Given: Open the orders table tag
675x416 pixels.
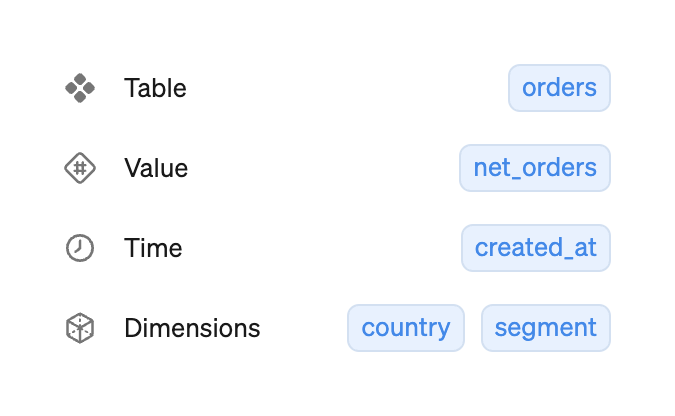Looking at the screenshot, I should point(559,88).
